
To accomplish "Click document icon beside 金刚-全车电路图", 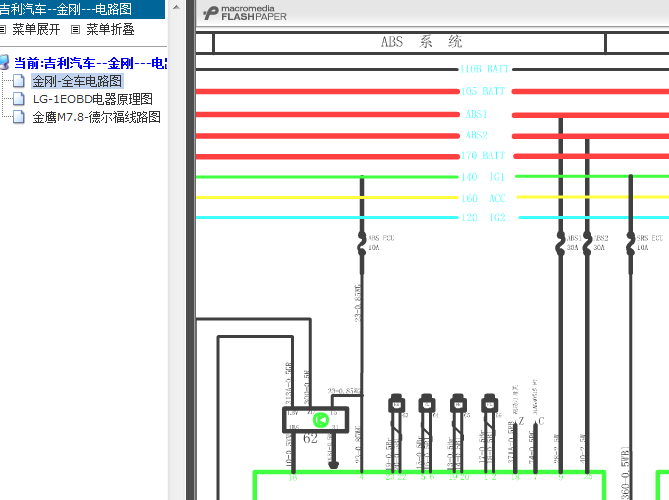I will pyautogui.click(x=20, y=81).
